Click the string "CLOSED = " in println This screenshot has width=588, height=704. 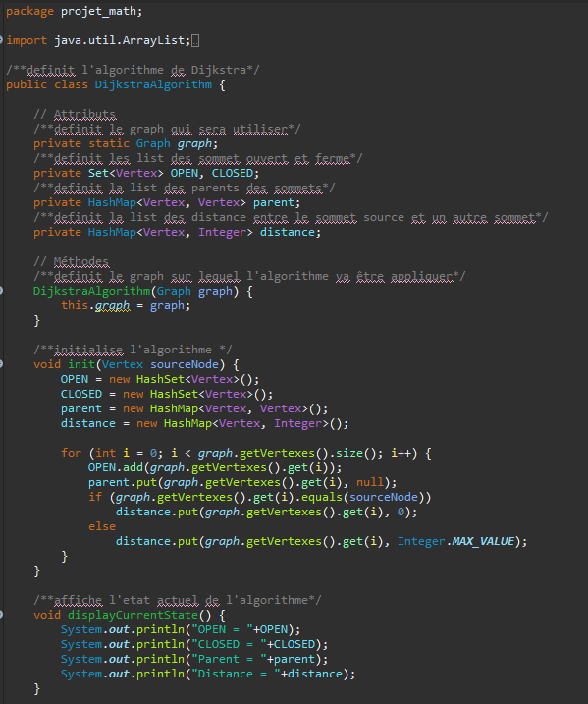click(x=229, y=644)
